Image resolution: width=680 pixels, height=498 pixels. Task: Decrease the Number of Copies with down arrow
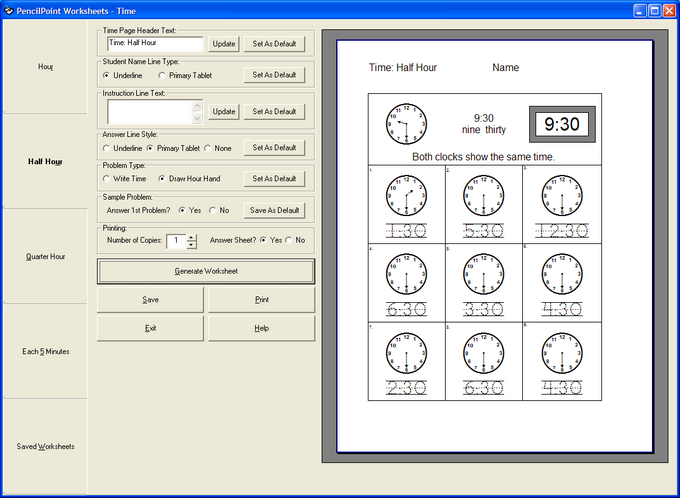click(x=192, y=245)
